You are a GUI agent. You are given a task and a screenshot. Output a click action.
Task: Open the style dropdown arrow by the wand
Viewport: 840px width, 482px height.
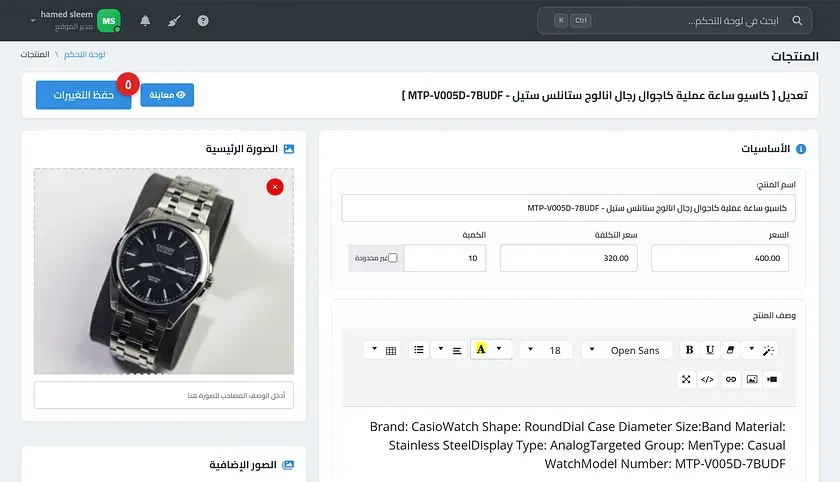(752, 349)
